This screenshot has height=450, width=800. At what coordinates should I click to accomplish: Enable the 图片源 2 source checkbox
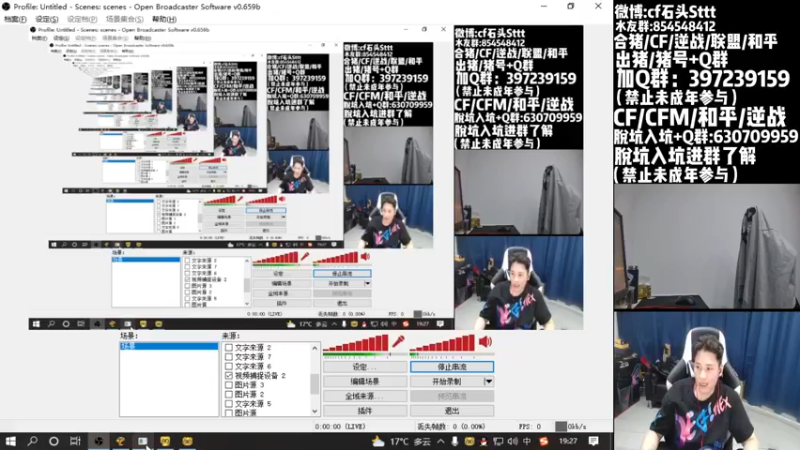coord(229,394)
